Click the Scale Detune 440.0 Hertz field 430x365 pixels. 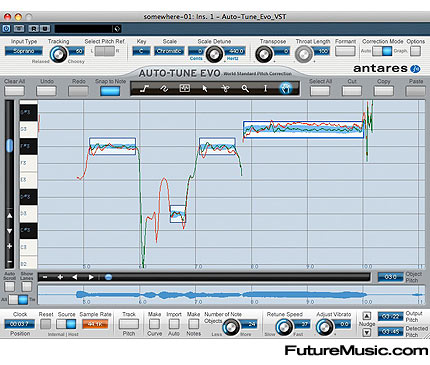[236, 51]
